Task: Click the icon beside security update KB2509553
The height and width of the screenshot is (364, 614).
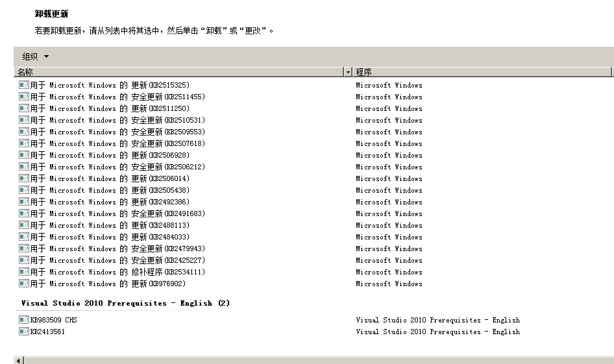Action: coord(24,132)
